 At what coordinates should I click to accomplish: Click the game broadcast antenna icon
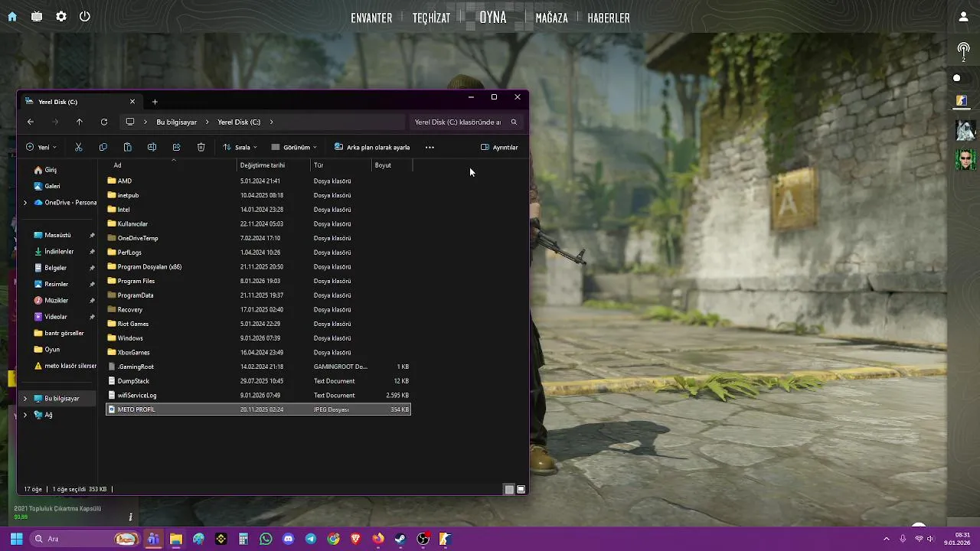point(964,51)
